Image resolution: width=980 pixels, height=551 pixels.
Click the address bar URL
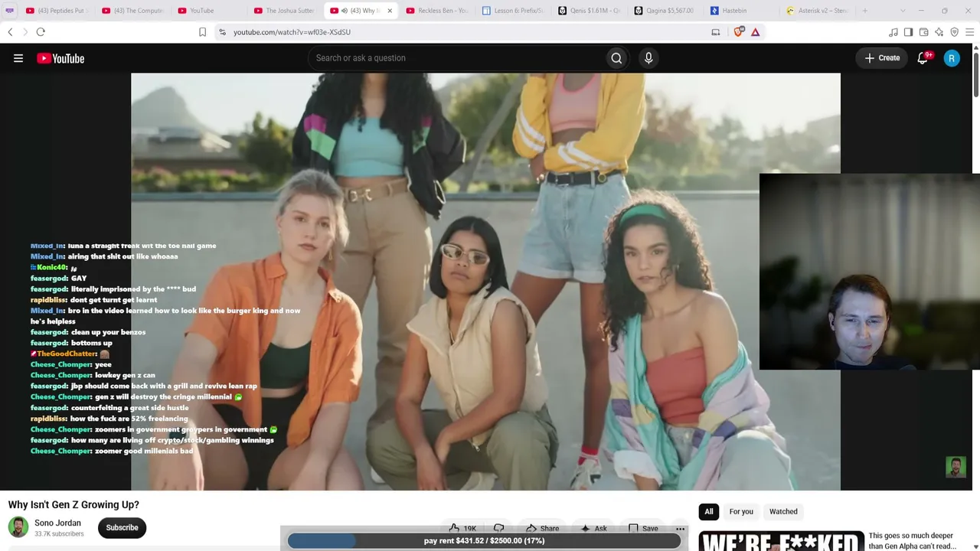[x=292, y=32]
